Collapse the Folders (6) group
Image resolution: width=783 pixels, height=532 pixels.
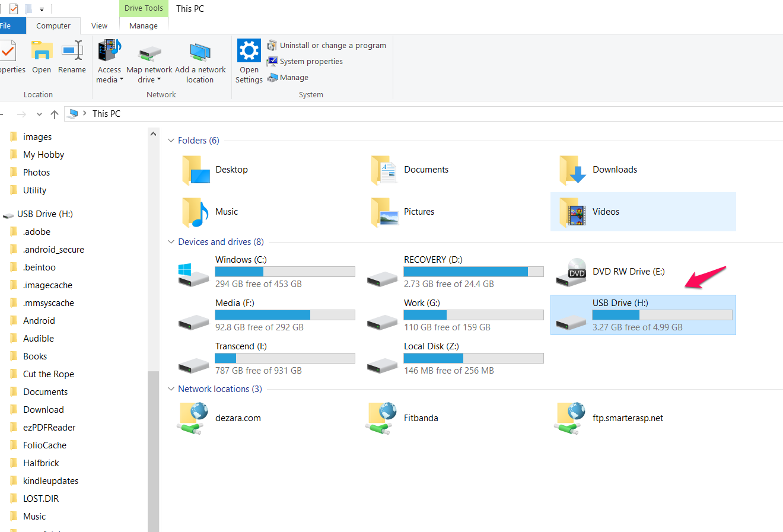pyautogui.click(x=171, y=141)
